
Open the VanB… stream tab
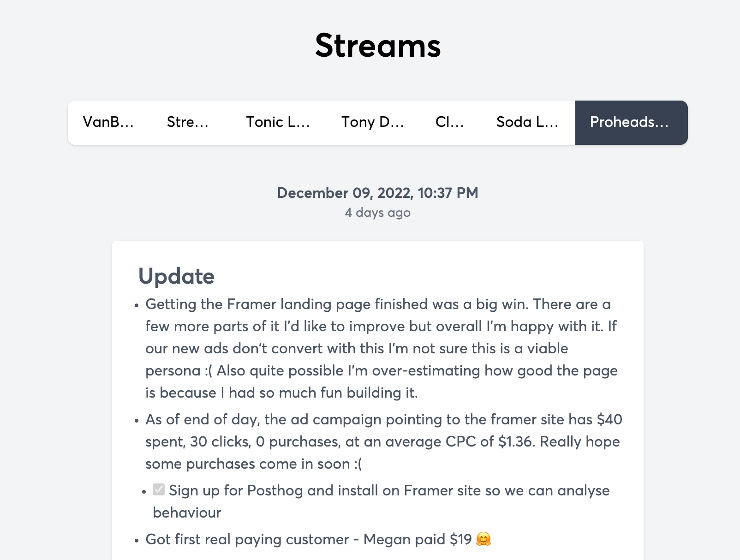pyautogui.click(x=108, y=122)
